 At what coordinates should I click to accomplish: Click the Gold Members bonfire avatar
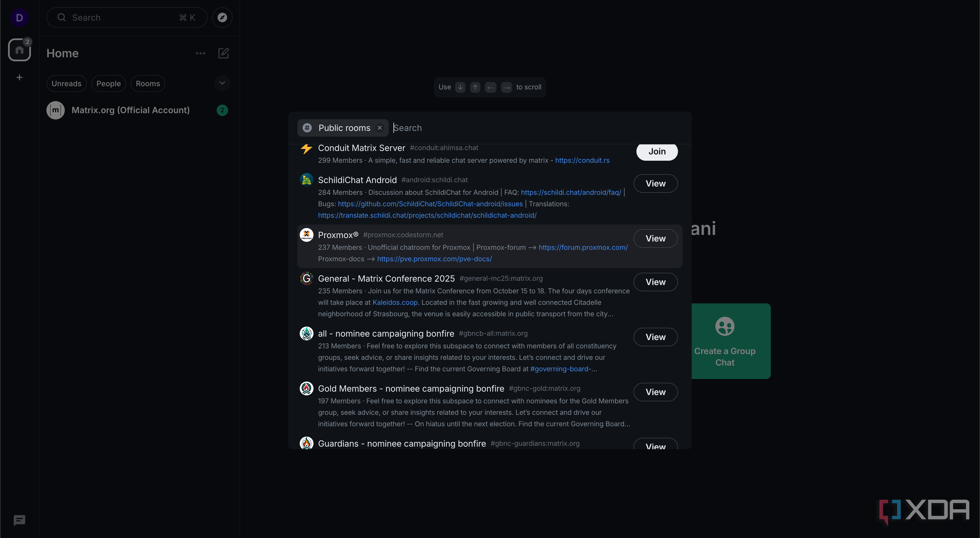tap(306, 388)
